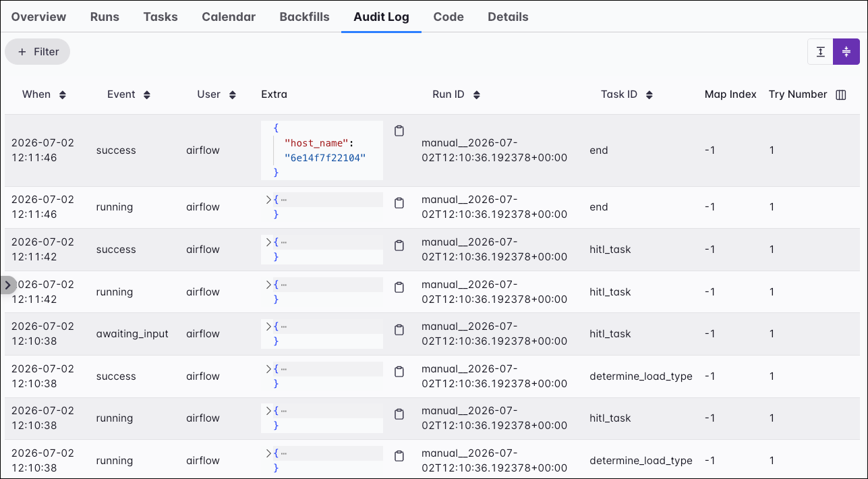This screenshot has width=868, height=479.
Task: Switch to the Runs tab
Action: pos(105,17)
